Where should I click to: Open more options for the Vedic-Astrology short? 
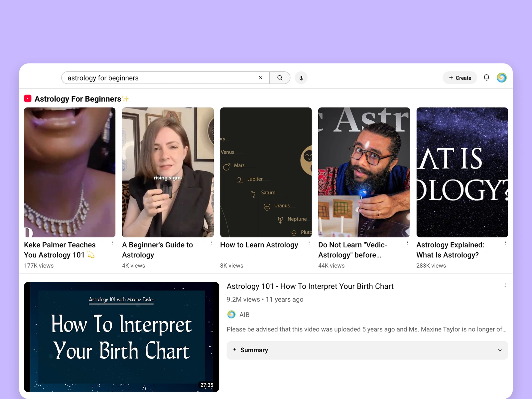click(407, 243)
